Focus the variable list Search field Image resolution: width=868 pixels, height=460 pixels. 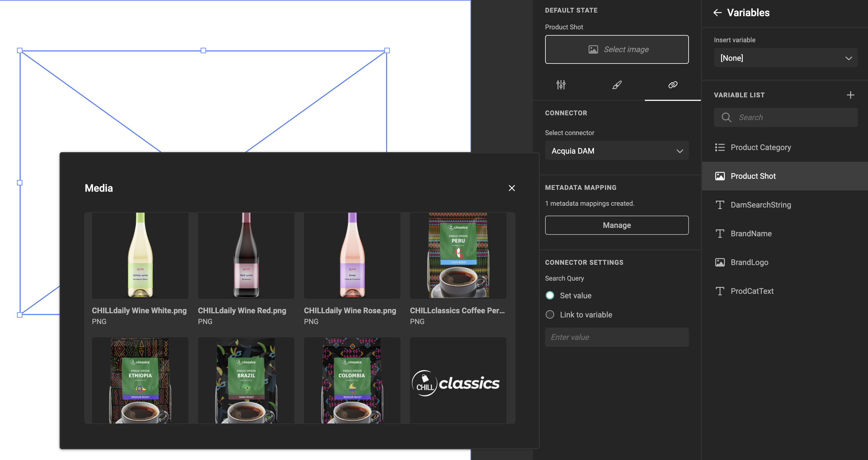coord(785,117)
